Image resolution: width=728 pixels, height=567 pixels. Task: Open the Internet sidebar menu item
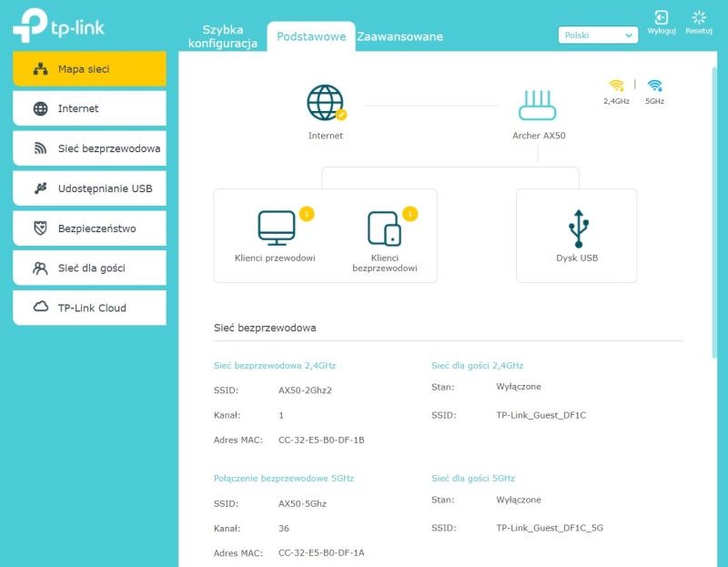click(x=89, y=108)
